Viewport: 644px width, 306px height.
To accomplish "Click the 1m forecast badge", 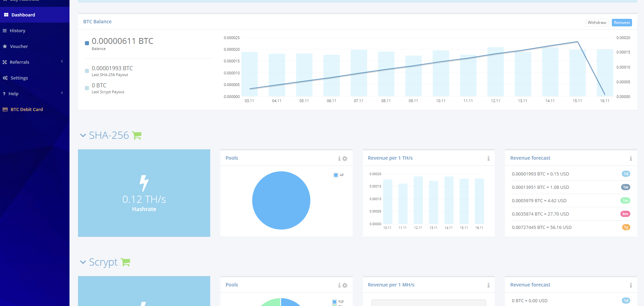I will (x=625, y=200).
